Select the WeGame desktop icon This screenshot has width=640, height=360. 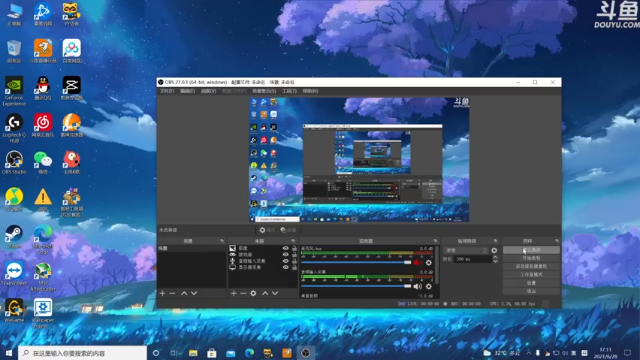click(x=14, y=311)
